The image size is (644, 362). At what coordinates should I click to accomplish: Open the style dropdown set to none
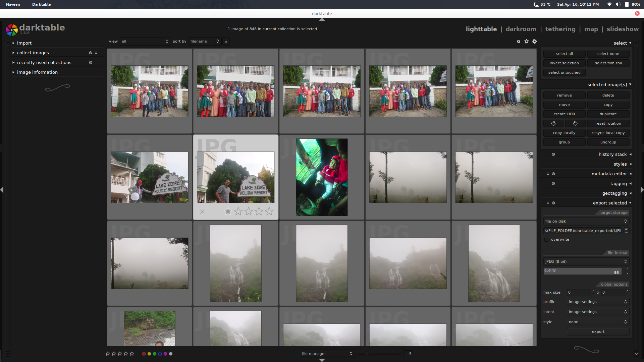[x=598, y=322]
